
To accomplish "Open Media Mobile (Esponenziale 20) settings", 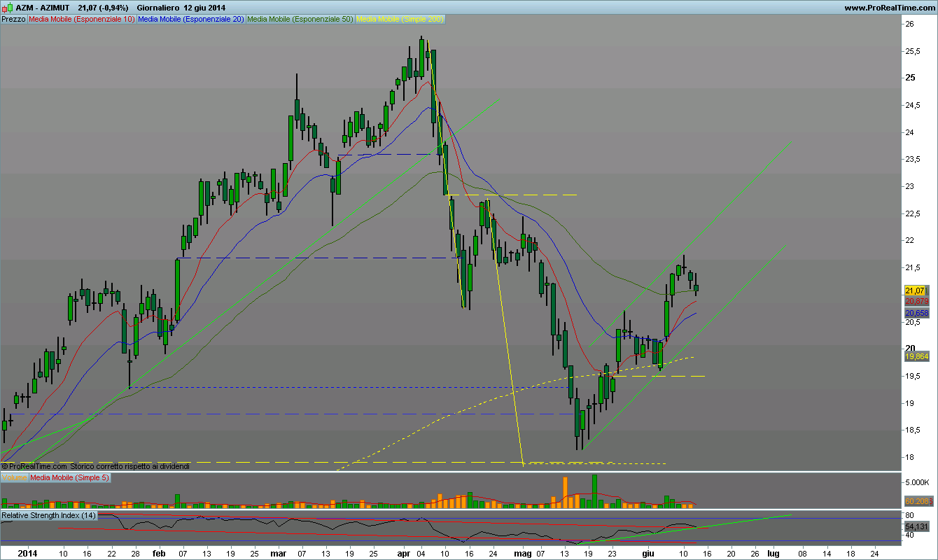I will (x=191, y=20).
